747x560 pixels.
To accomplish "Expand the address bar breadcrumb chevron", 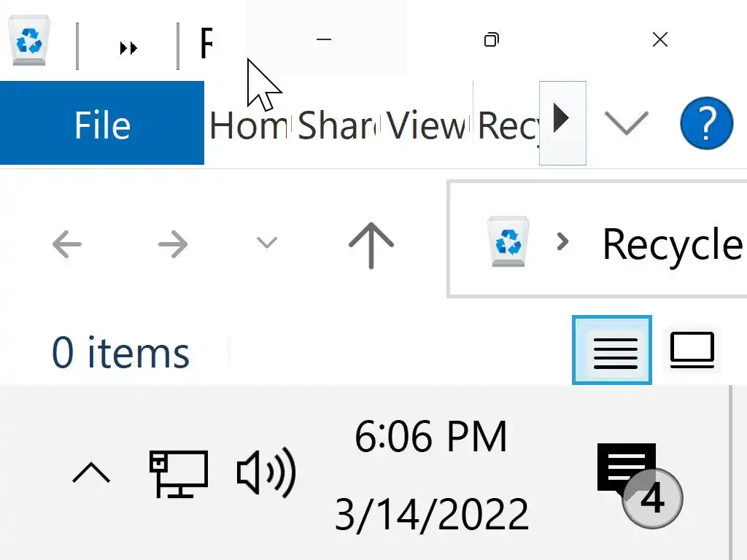I will [x=562, y=241].
